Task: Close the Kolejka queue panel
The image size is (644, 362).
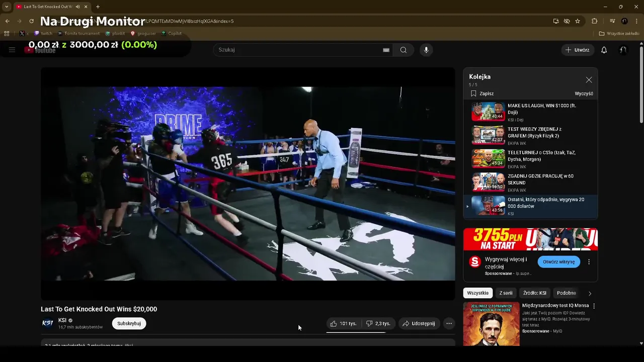Action: click(589, 80)
